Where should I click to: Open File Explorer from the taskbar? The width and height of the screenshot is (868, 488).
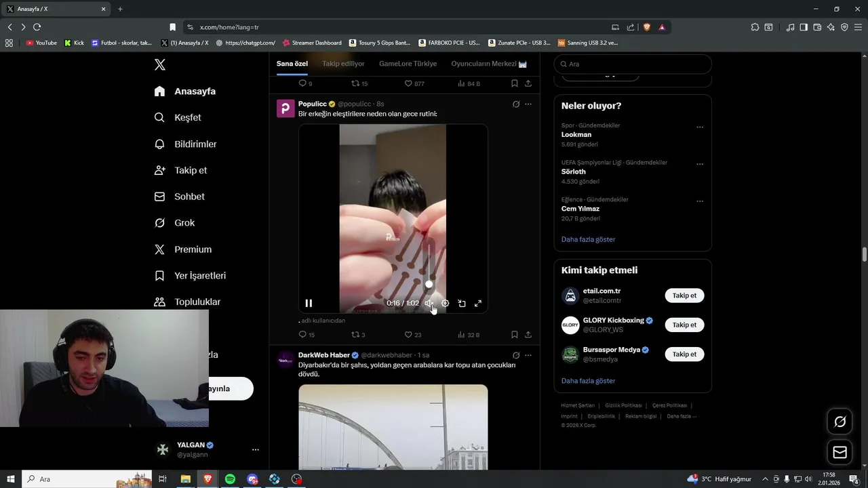click(x=185, y=479)
